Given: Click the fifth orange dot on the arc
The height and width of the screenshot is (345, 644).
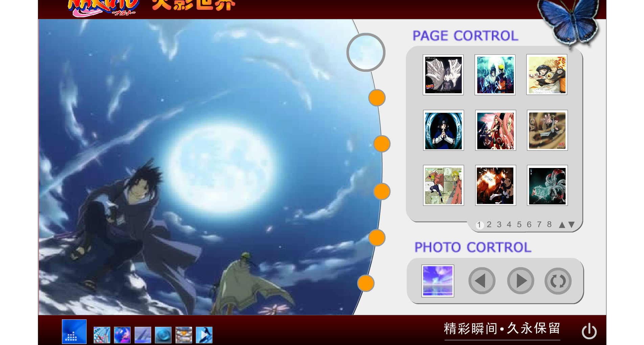Looking at the screenshot, I should tap(366, 283).
